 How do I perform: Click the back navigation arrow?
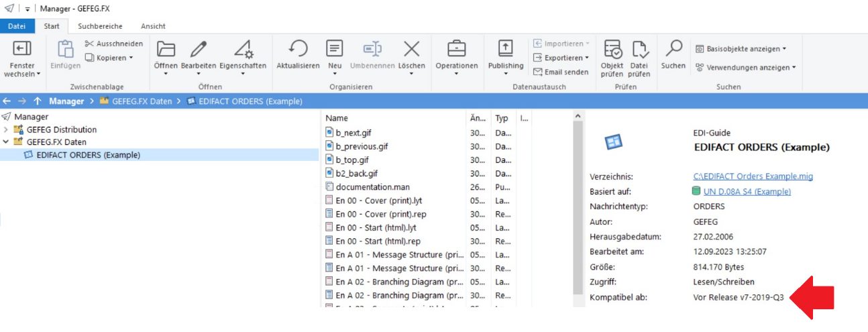pos(7,101)
